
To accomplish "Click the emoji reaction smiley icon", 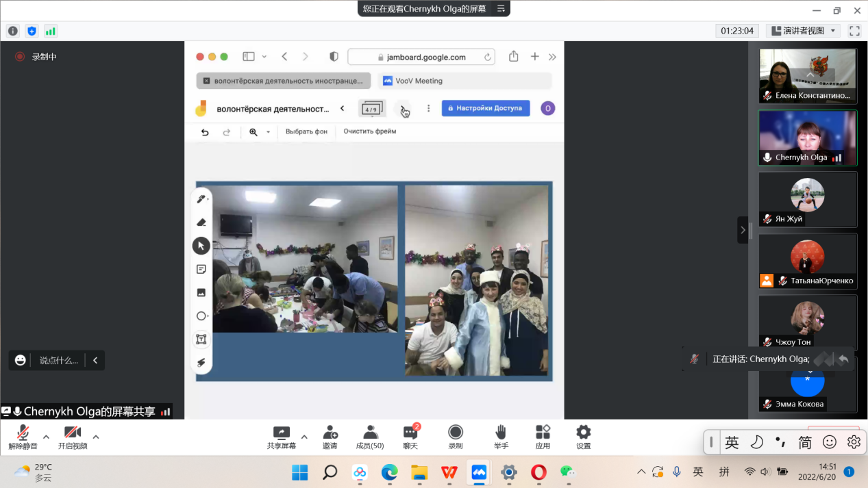I will click(x=21, y=360).
